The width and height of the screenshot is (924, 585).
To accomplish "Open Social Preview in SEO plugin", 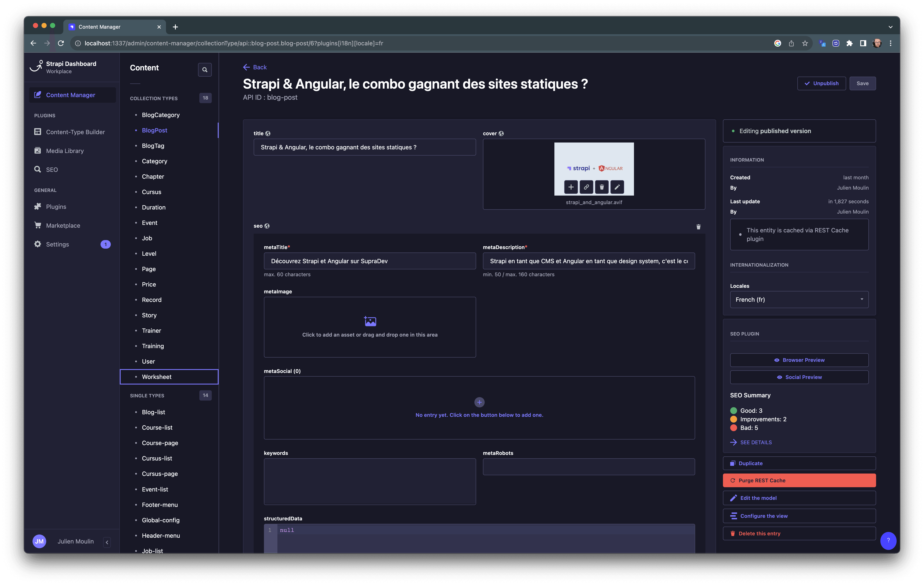I will click(799, 377).
